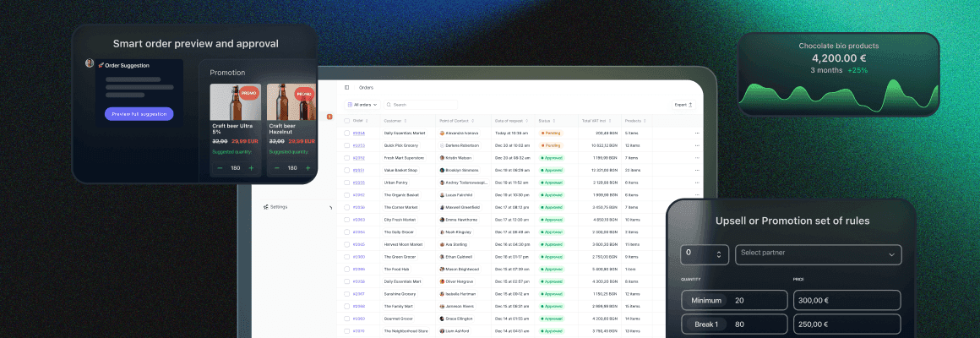Open order link for Quick Pick Grocery row
Viewport: 980px width, 338px height.
(x=359, y=145)
